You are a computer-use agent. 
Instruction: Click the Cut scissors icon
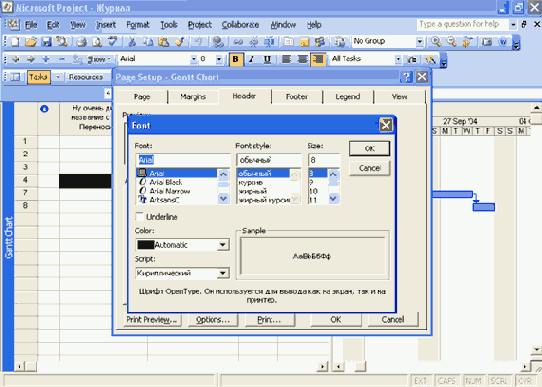click(132, 42)
